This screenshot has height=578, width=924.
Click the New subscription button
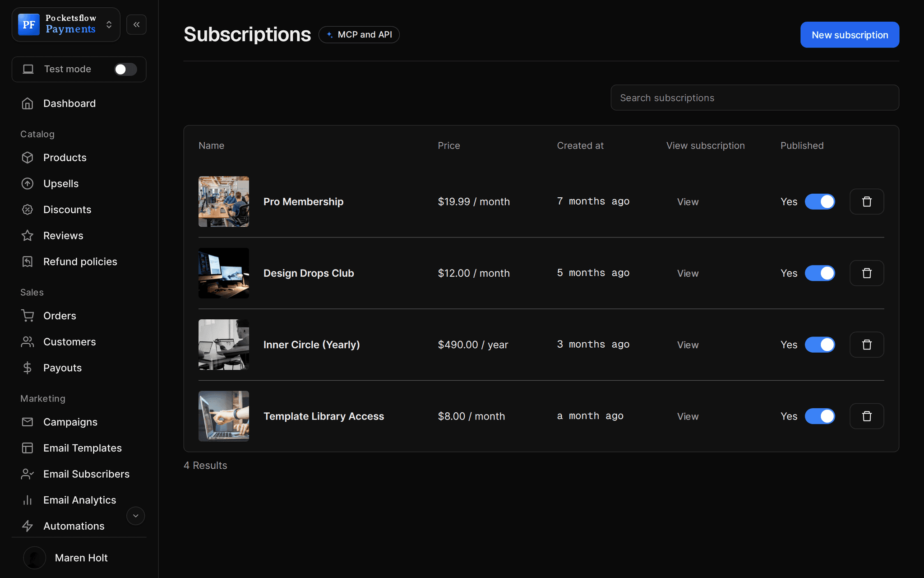(x=850, y=35)
